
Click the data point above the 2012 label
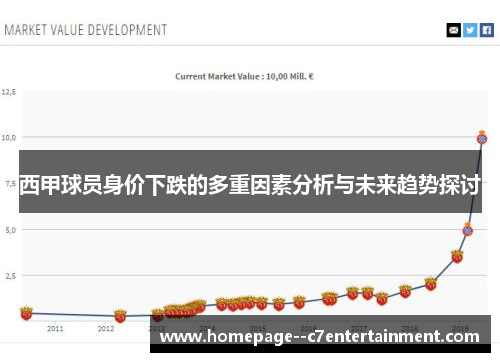pyautogui.click(x=120, y=316)
